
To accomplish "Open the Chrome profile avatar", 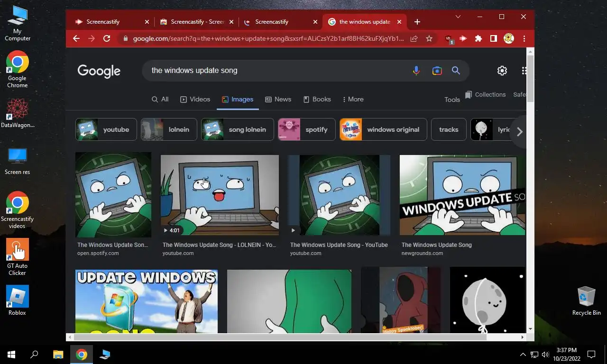I will coord(509,38).
